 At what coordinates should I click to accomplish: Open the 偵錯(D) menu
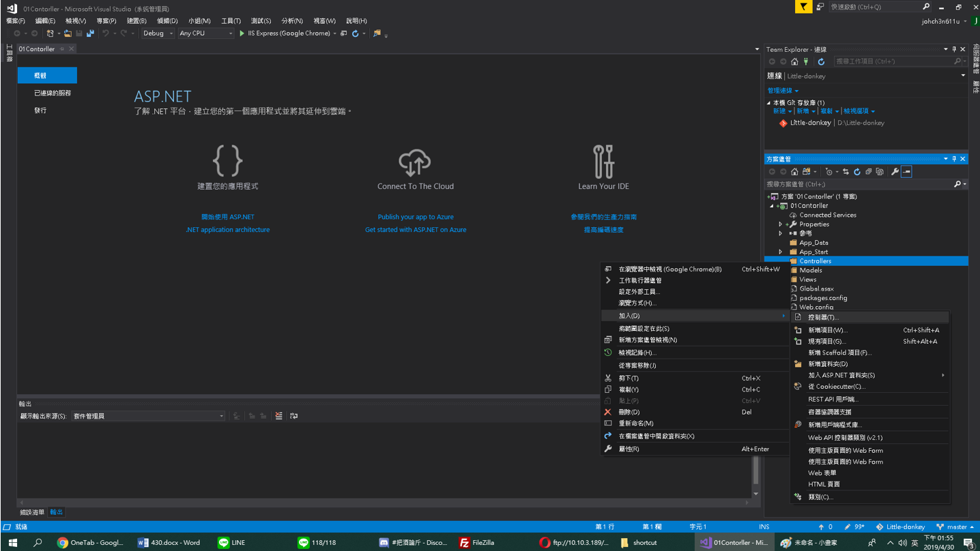pos(167,21)
